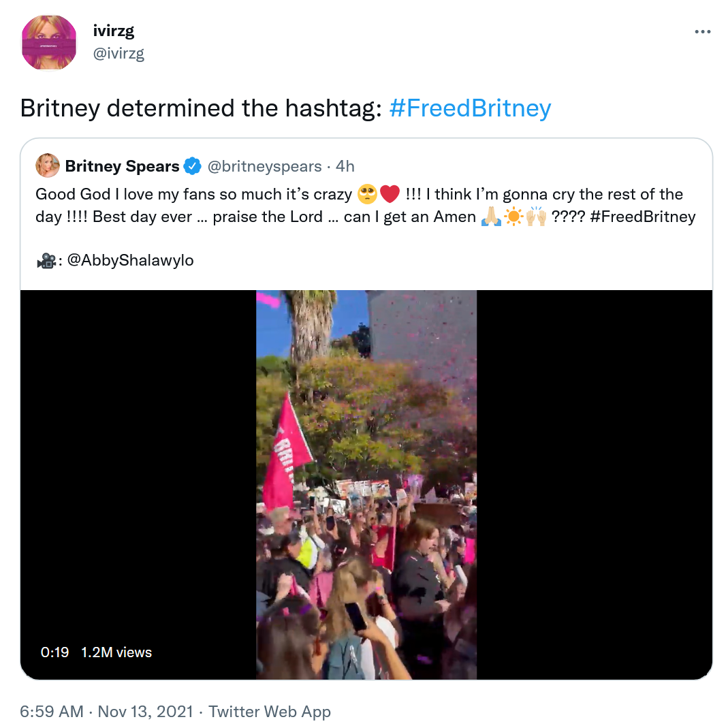Open the three-dot more options menu
The image size is (728, 728).
click(x=703, y=31)
